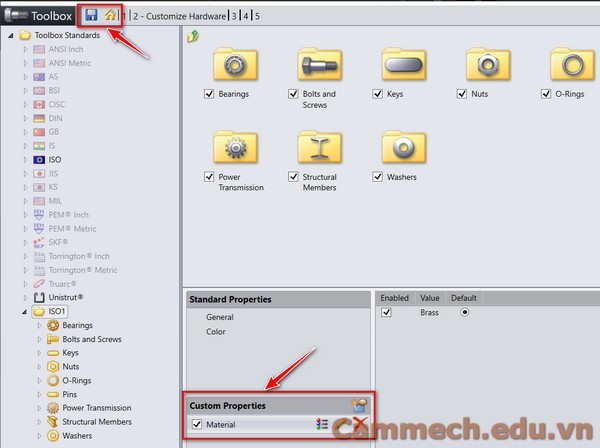Click the Custom Properties header
The width and height of the screenshot is (600, 448).
point(227,406)
